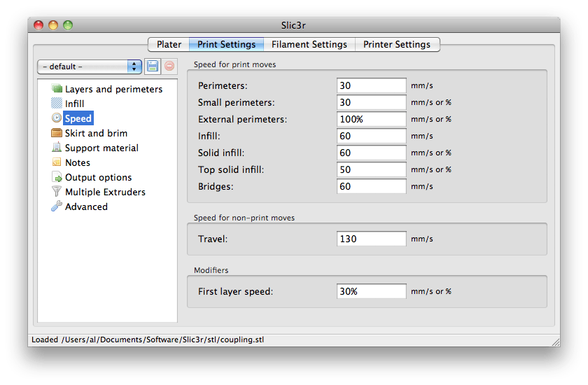Screen dimensions: 588x385
Task: Click the Slic3r window title
Action: coord(293,25)
